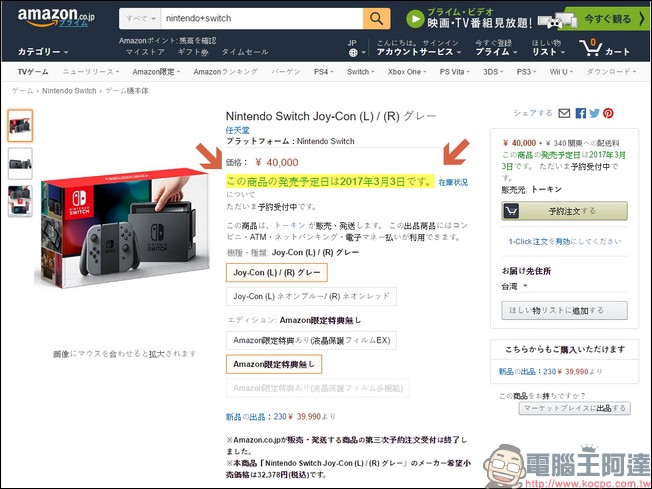Open the 3DS nav menu
This screenshot has width=652, height=489.
493,72
